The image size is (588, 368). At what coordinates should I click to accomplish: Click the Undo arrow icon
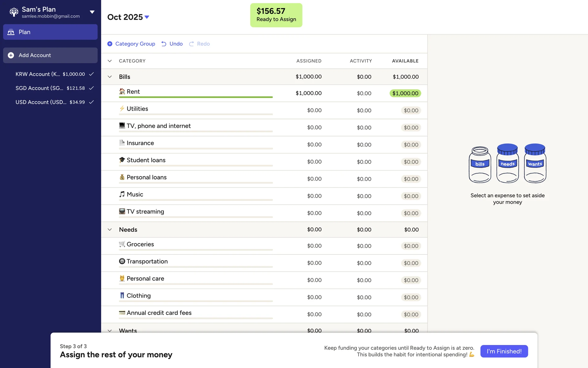(164, 44)
